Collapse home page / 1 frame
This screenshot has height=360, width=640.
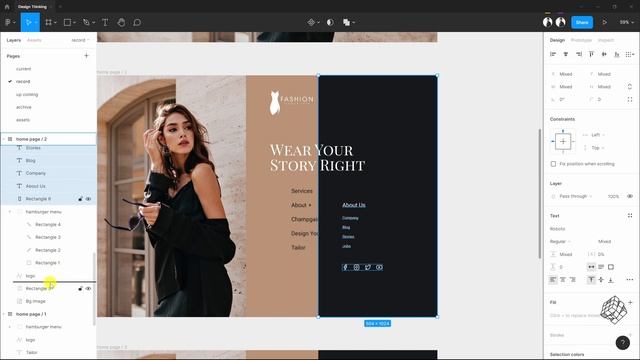click(4, 314)
